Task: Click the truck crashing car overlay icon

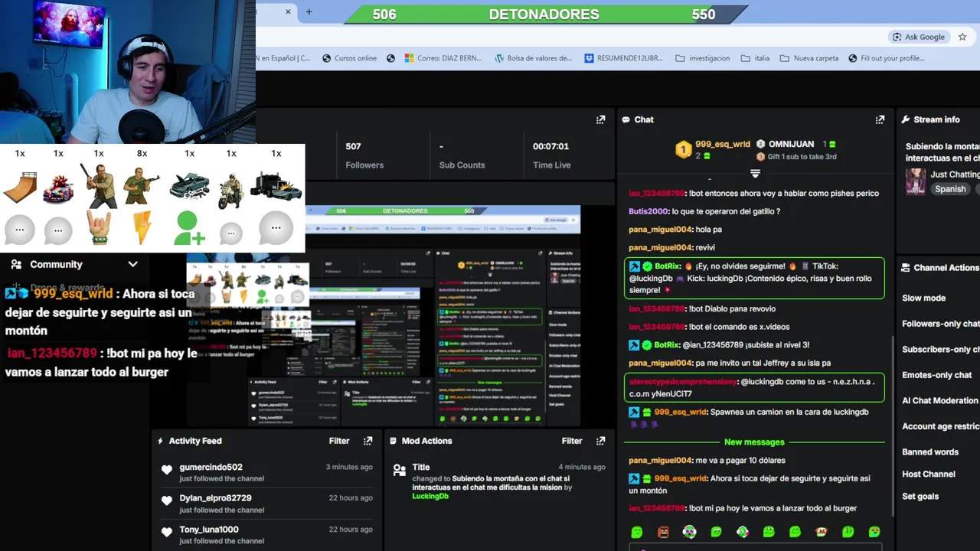Action: click(276, 185)
